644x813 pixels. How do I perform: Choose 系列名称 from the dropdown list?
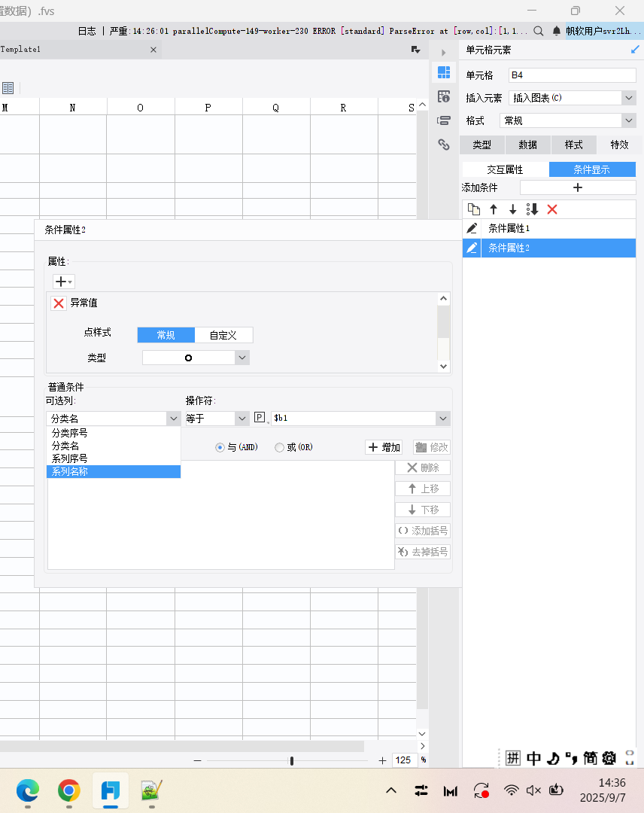tap(113, 471)
